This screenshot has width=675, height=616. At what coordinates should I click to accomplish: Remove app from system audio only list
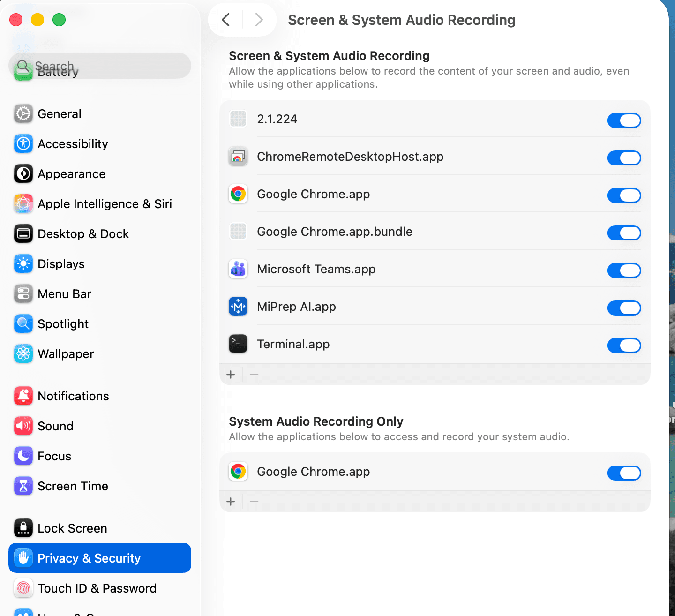pos(254,502)
